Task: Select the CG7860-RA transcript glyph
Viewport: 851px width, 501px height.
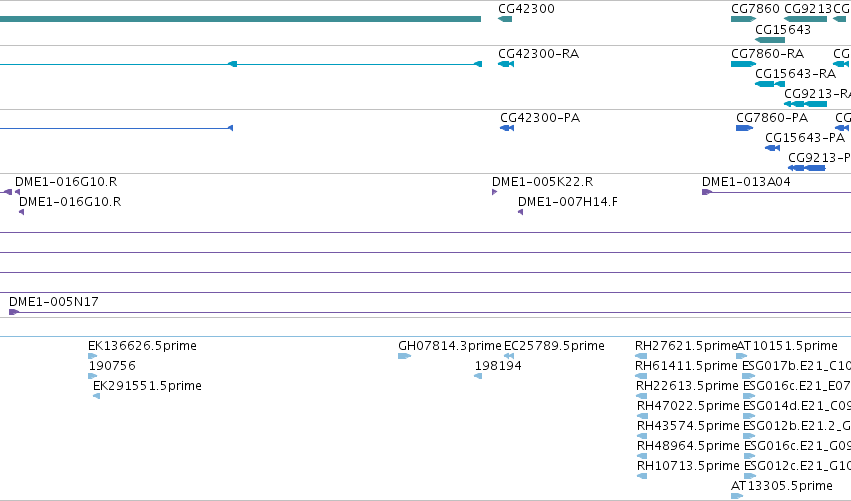Action: pyautogui.click(x=743, y=64)
